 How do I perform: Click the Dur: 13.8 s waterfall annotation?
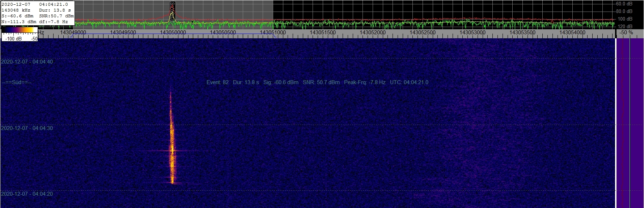pos(246,82)
